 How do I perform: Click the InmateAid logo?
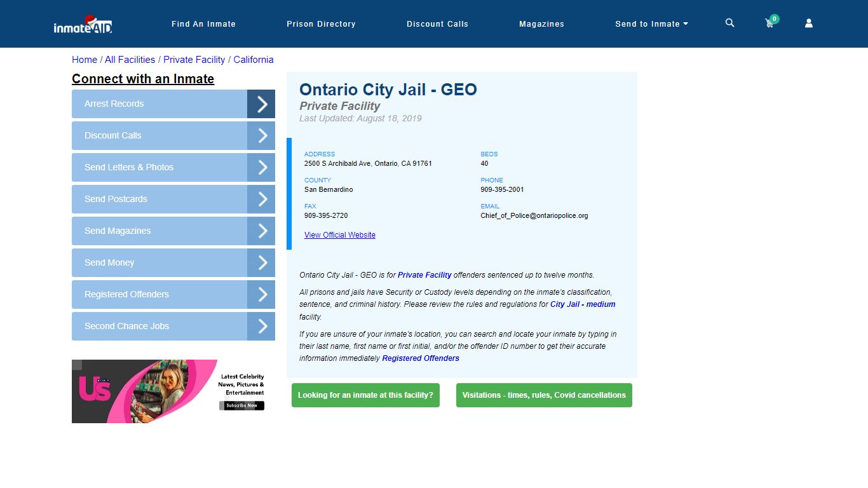83,24
